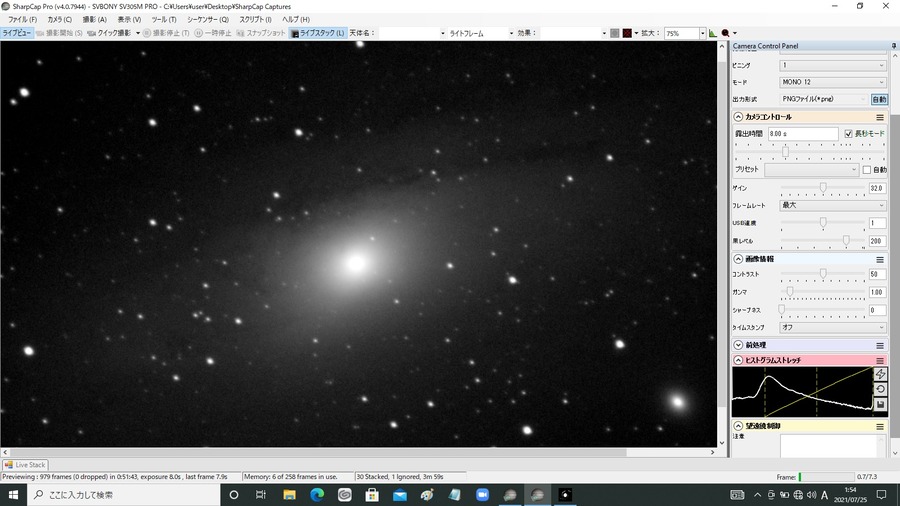Open Windows Start menu
The width and height of the screenshot is (900, 506).
13,495
